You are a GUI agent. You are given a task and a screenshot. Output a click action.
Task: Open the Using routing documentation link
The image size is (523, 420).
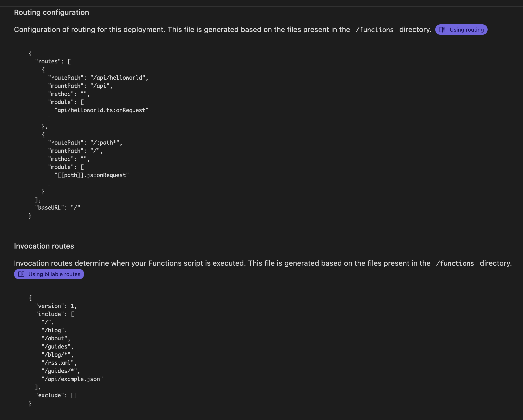(466, 30)
